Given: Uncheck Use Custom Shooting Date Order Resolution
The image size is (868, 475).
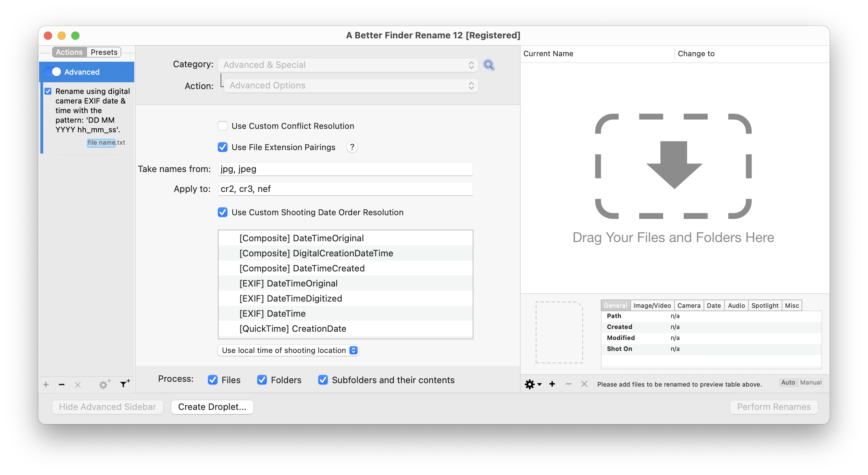Looking at the screenshot, I should tap(223, 212).
